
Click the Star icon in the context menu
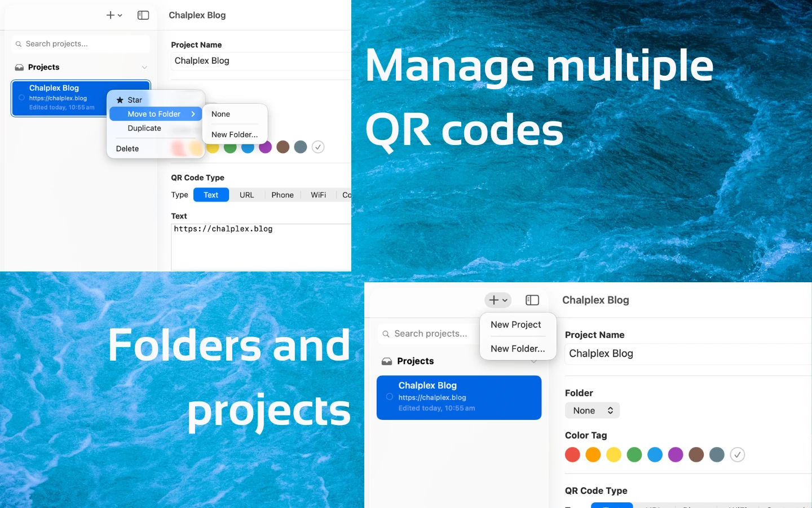point(120,100)
